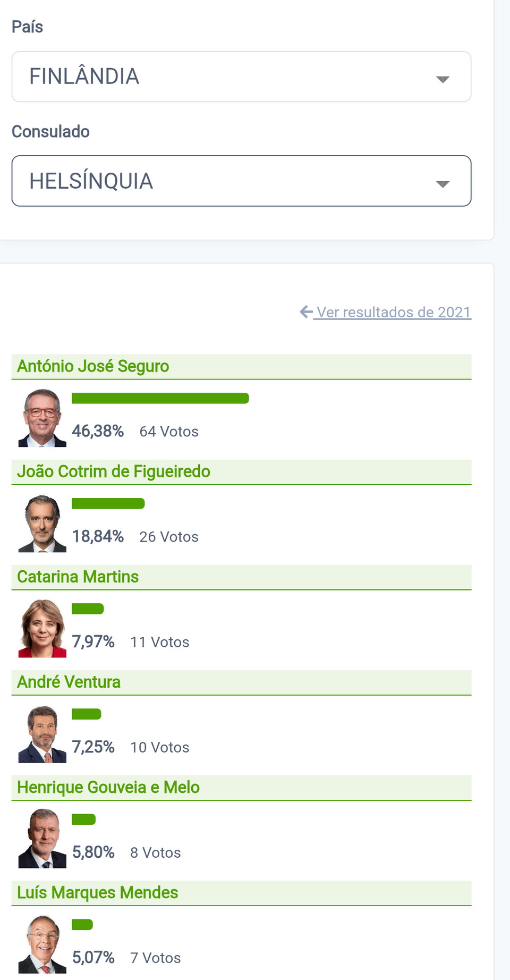Click Luís Marques Mendes' photo
This screenshot has width=510, height=980.
tap(42, 944)
